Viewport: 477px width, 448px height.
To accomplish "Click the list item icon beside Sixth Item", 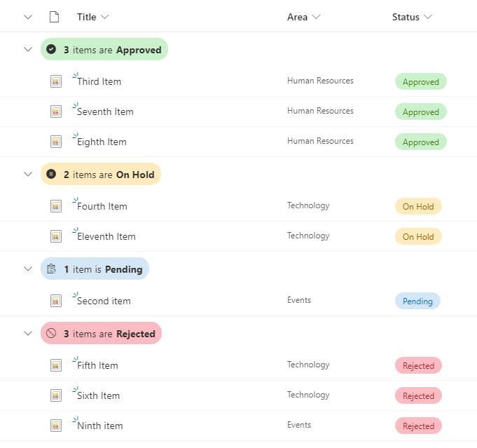I will 56,395.
